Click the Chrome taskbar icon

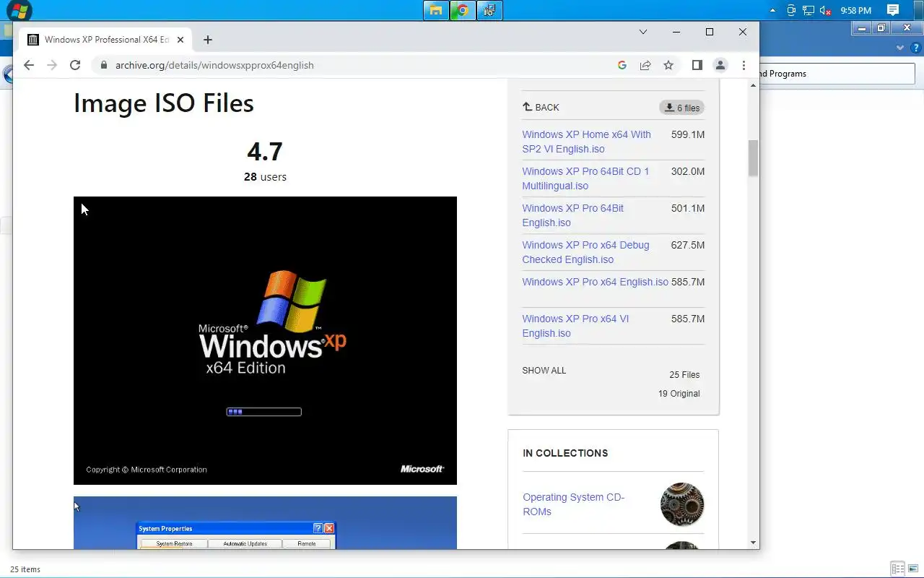(463, 10)
